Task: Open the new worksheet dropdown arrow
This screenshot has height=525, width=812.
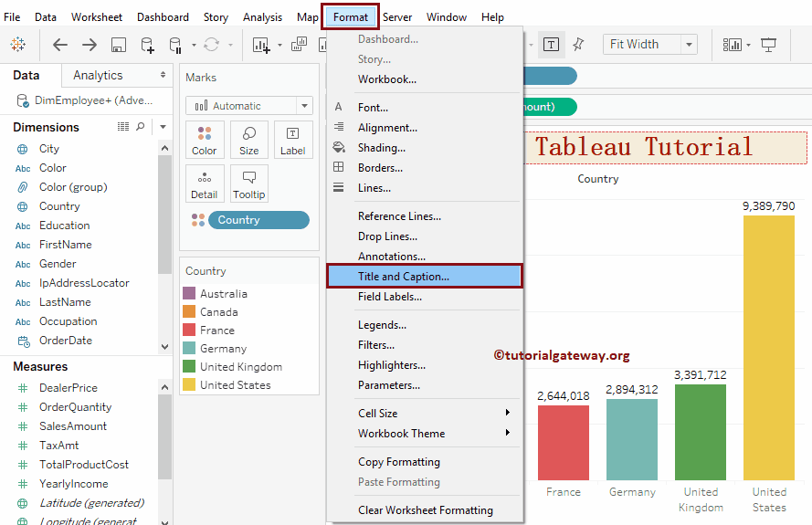Action: click(279, 46)
